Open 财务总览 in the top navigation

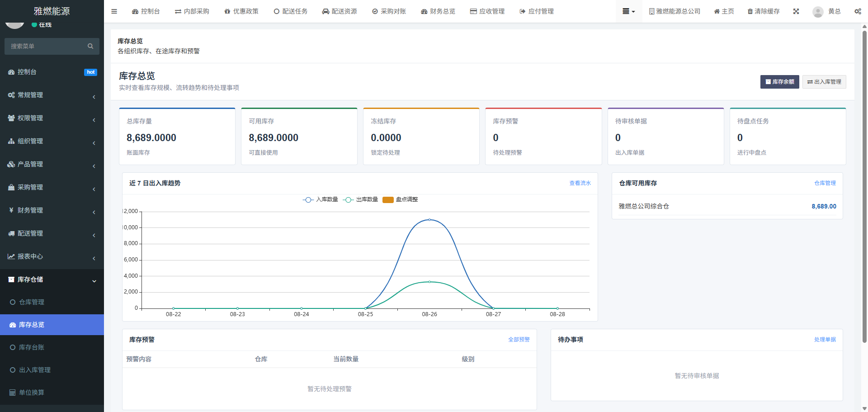[438, 11]
